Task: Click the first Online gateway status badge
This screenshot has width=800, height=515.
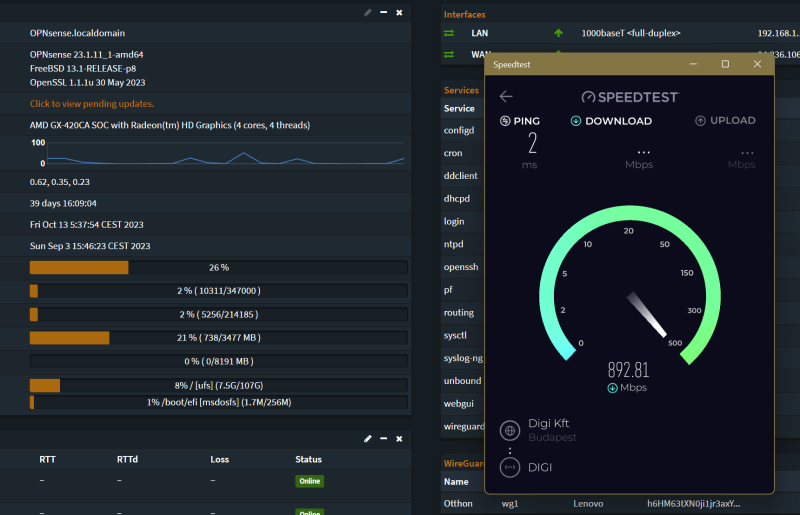Action: click(x=310, y=481)
